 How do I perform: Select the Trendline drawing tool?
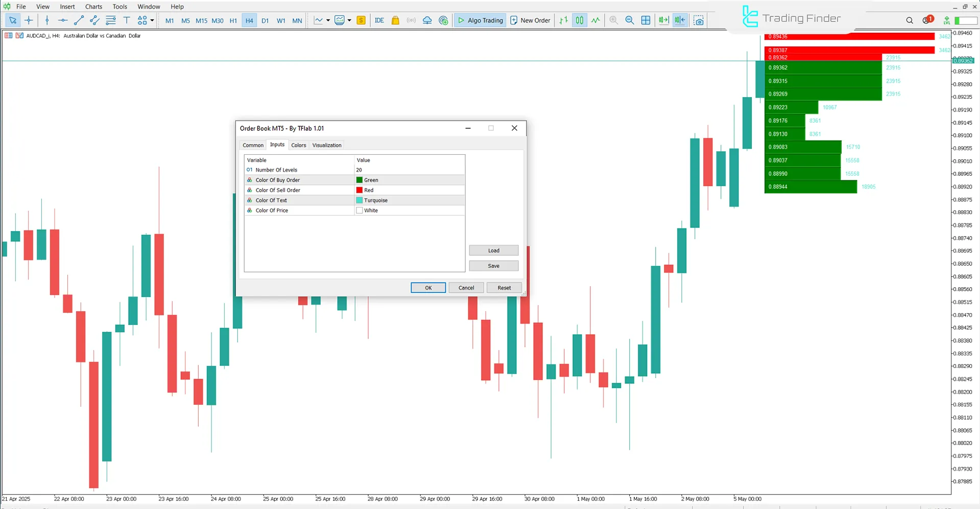(x=79, y=20)
